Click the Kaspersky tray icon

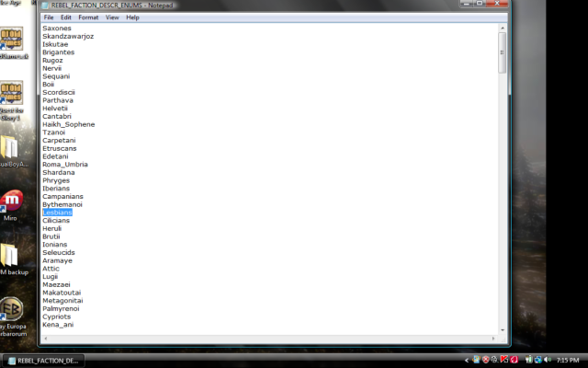504,360
